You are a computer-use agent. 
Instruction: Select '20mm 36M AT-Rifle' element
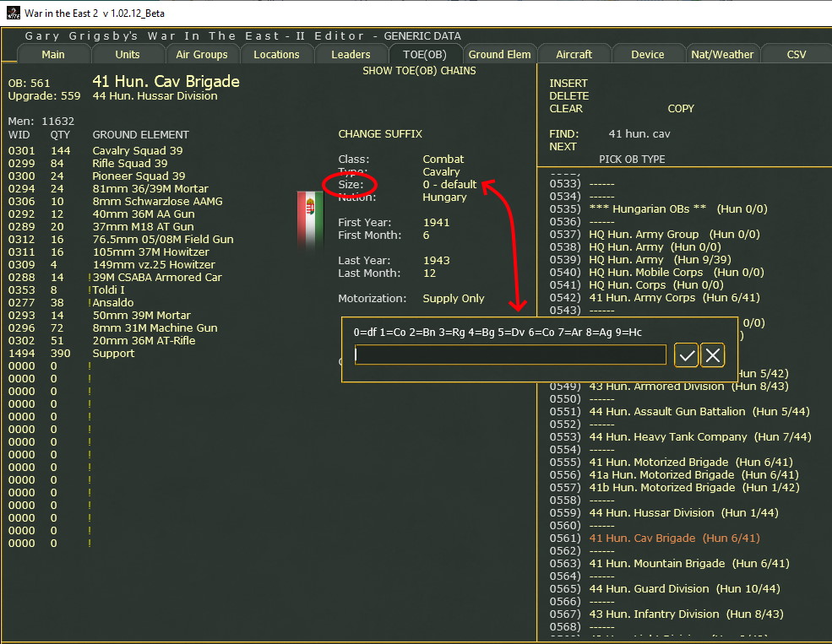pyautogui.click(x=144, y=341)
